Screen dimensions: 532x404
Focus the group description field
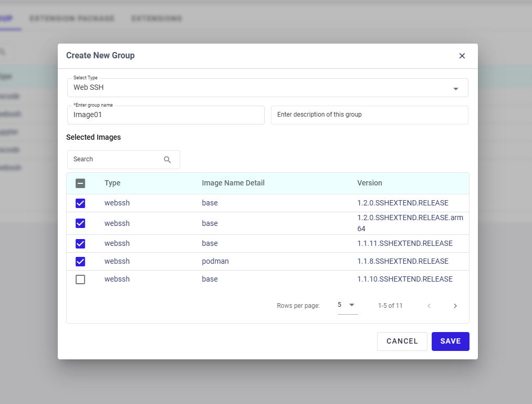pyautogui.click(x=370, y=115)
